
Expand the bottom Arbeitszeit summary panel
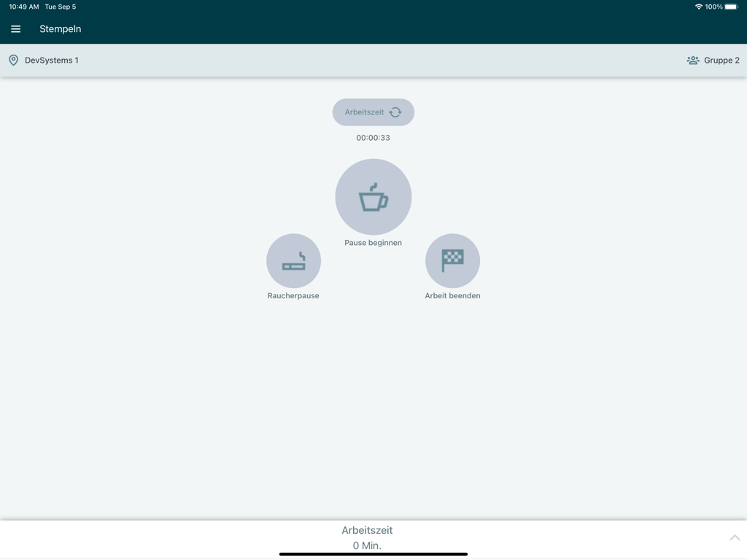(x=373, y=537)
